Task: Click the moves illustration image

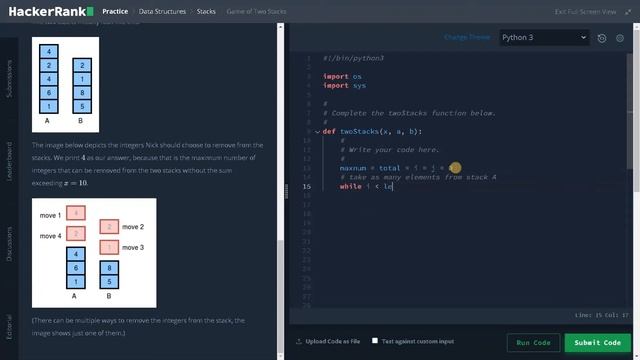Action: click(94, 253)
